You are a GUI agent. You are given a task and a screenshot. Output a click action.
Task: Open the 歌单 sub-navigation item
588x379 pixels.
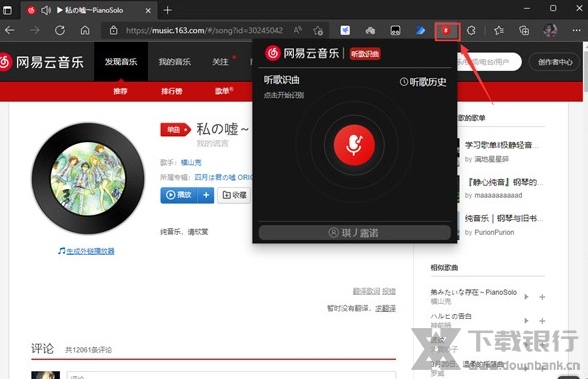pyautogui.click(x=224, y=91)
